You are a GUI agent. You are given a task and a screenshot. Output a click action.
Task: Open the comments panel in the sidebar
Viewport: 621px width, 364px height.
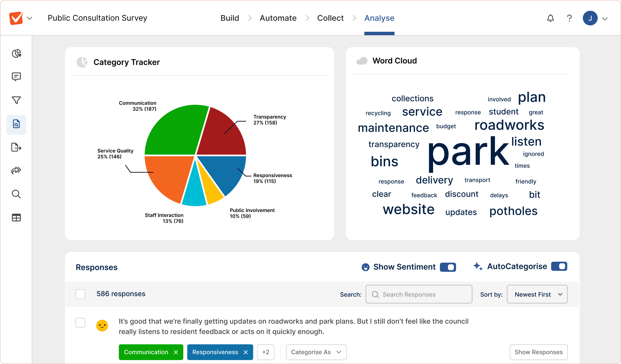pos(16,77)
